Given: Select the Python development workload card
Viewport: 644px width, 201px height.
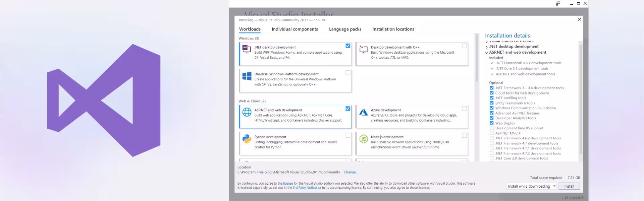Looking at the screenshot, I should (x=295, y=143).
